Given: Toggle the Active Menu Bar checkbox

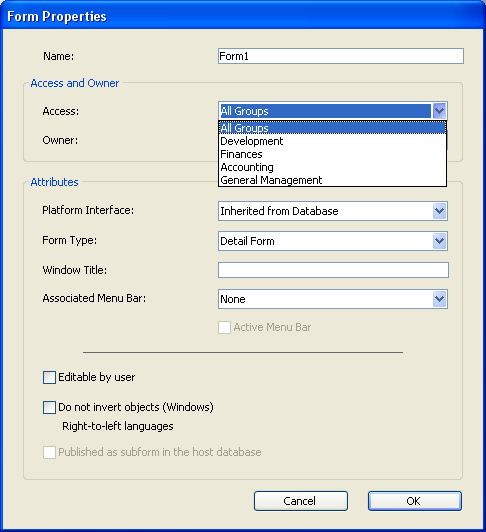Looking at the screenshot, I should pyautogui.click(x=224, y=327).
